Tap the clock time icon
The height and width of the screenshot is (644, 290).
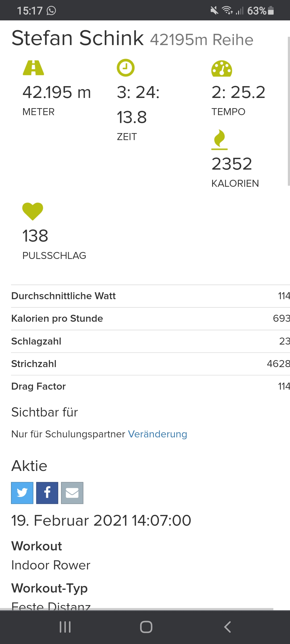click(x=126, y=68)
